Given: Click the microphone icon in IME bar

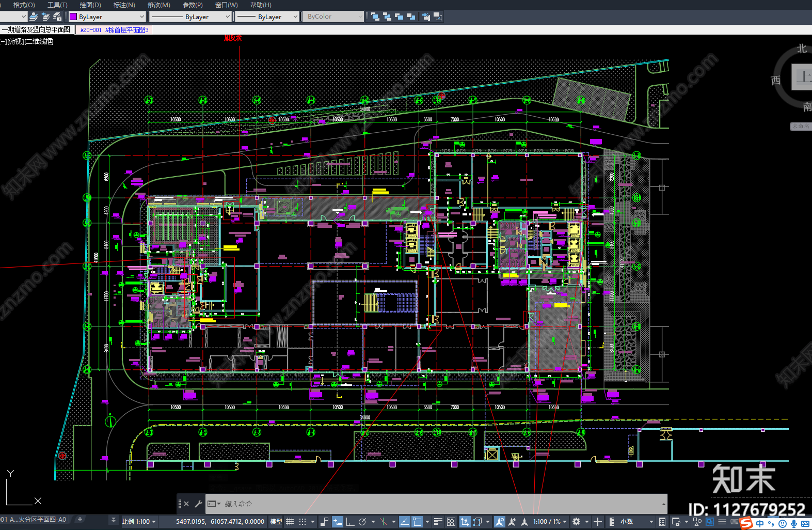Looking at the screenshot, I should [x=794, y=524].
